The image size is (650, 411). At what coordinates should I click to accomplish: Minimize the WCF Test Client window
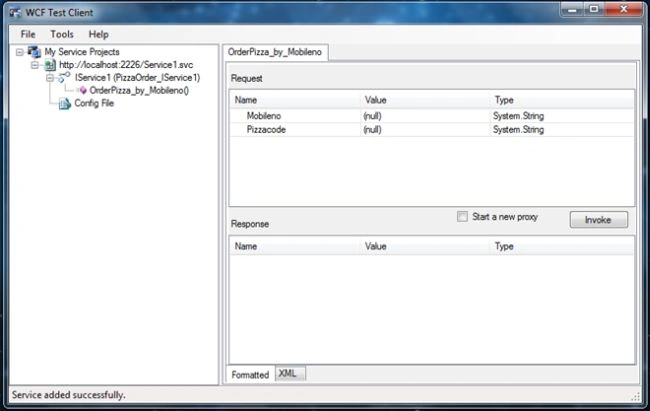572,9
